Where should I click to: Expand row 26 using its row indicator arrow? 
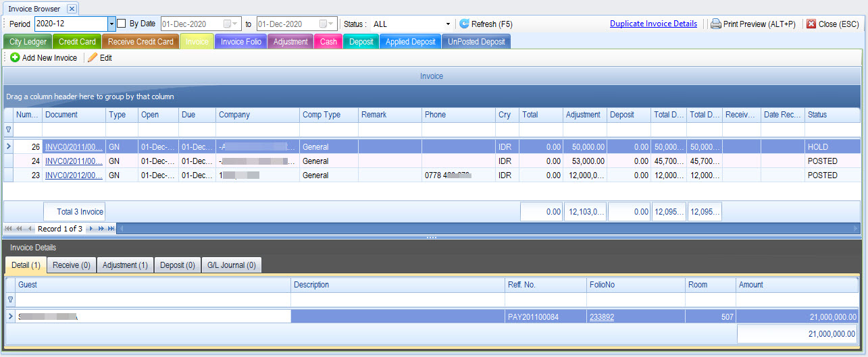9,146
